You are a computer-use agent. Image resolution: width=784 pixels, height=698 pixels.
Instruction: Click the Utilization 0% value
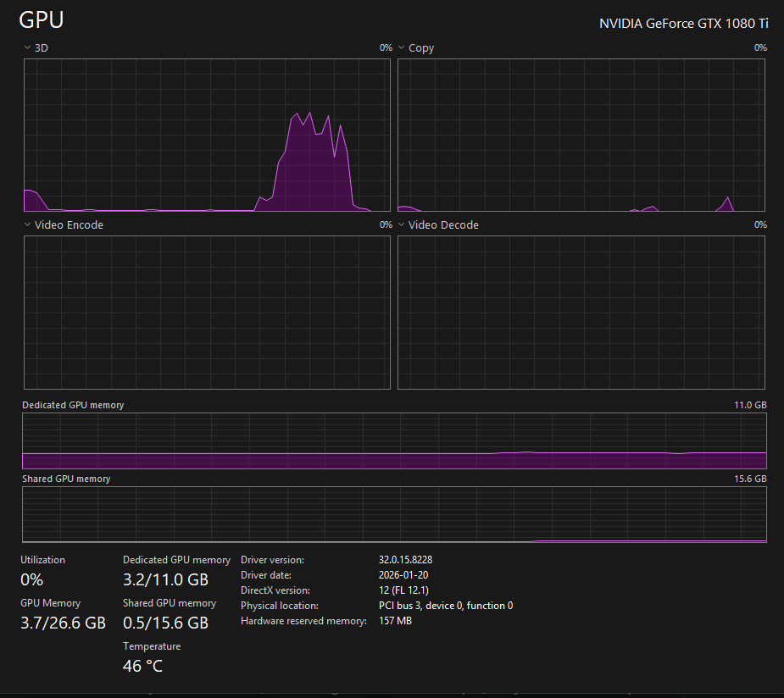tap(32, 579)
